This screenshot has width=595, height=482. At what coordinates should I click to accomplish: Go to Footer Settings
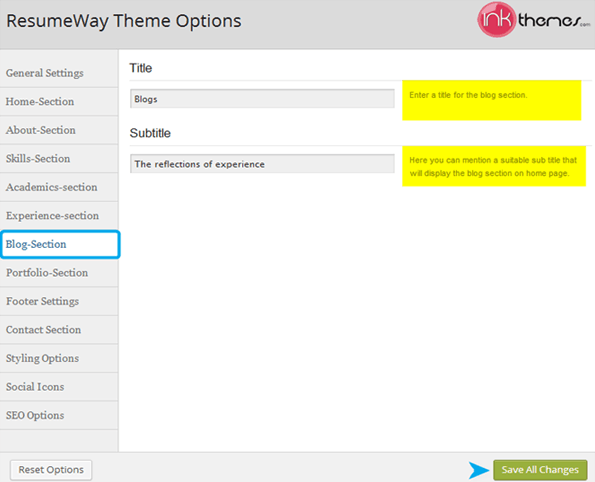click(59, 301)
